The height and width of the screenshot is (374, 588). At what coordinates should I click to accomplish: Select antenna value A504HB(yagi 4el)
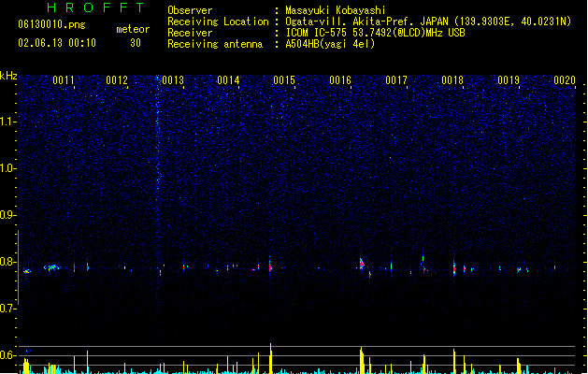tap(330, 44)
